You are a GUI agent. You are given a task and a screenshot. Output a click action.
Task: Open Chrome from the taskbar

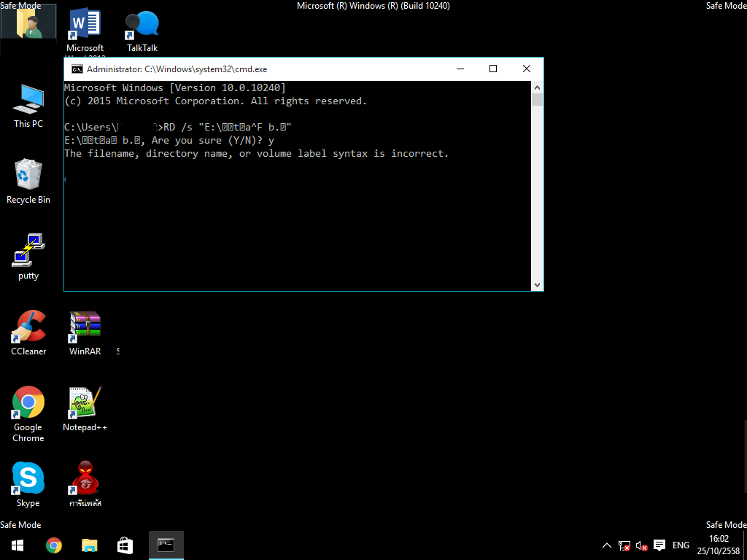[53, 545]
